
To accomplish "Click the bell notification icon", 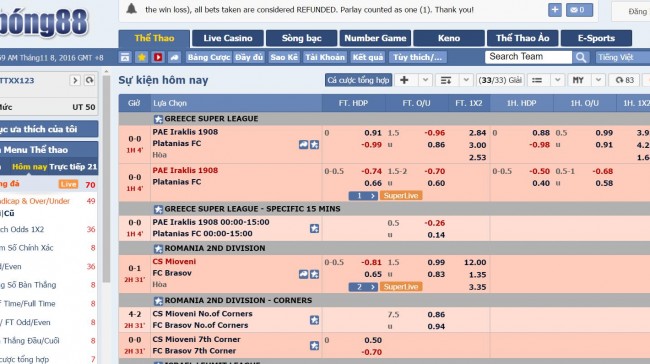I will (x=131, y=9).
